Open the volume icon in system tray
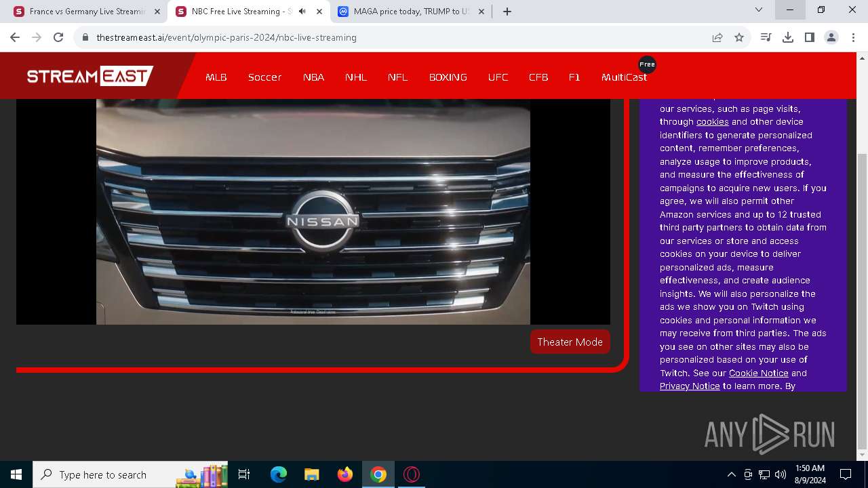 (x=781, y=474)
